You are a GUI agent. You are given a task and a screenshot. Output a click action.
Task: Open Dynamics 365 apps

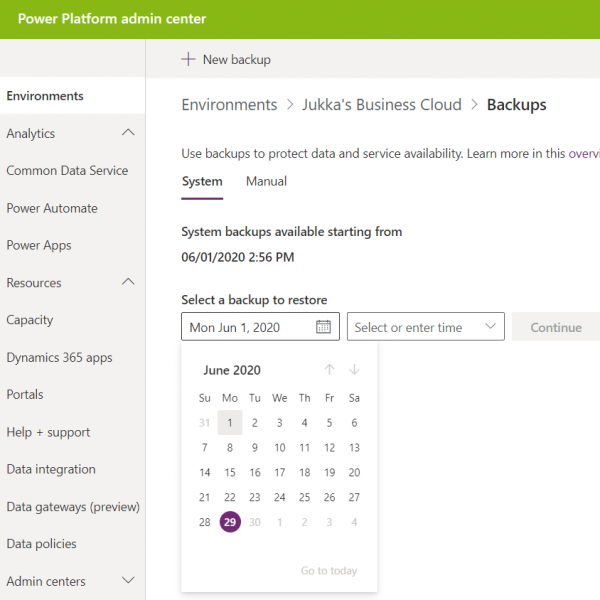[x=60, y=357]
